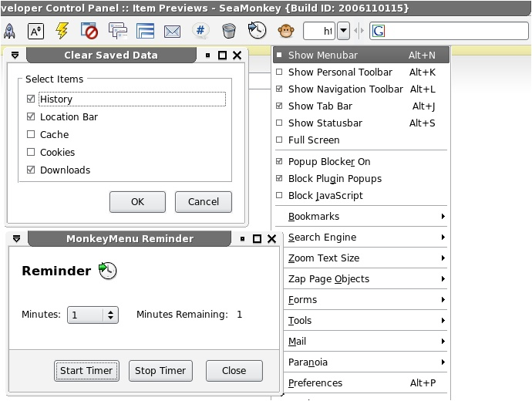Expand the Zap Page Objects submenu
The height and width of the screenshot is (401, 532).
366,279
